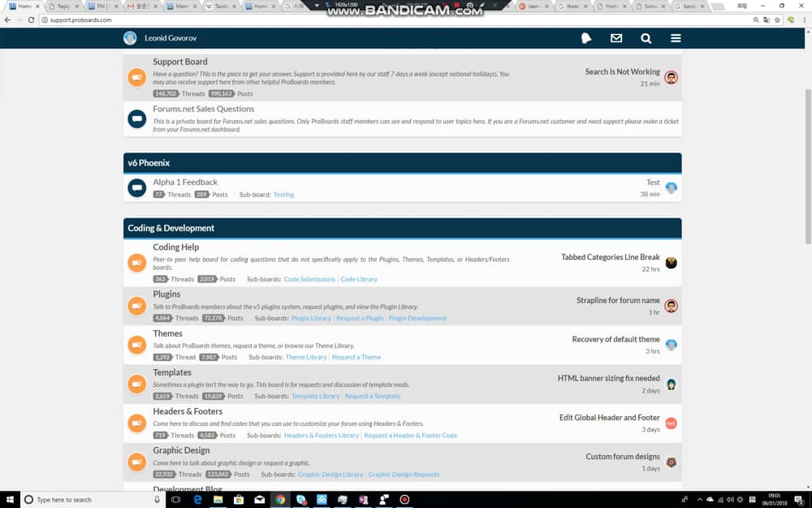The image size is (812, 508).
Task: Open the Graphic Design Library sub-board
Action: coord(330,475)
